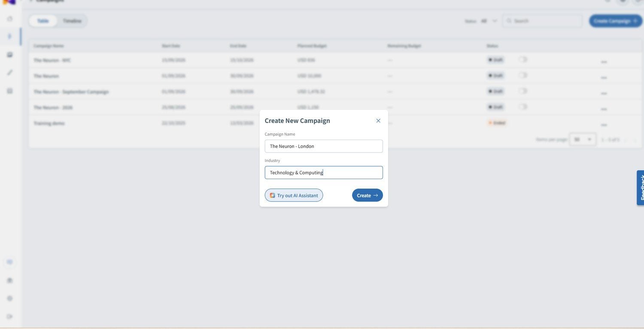Click the app logo at top-left
This screenshot has height=329, width=644.
click(x=9, y=2)
